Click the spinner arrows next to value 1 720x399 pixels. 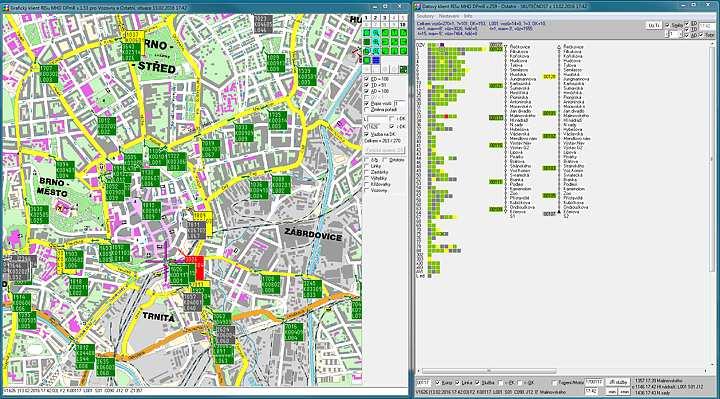click(x=668, y=34)
